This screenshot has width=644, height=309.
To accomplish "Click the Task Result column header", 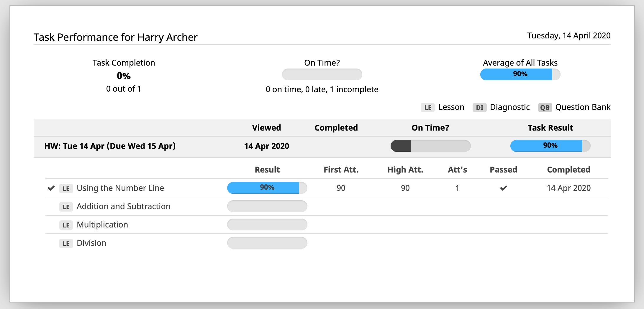I will click(550, 128).
